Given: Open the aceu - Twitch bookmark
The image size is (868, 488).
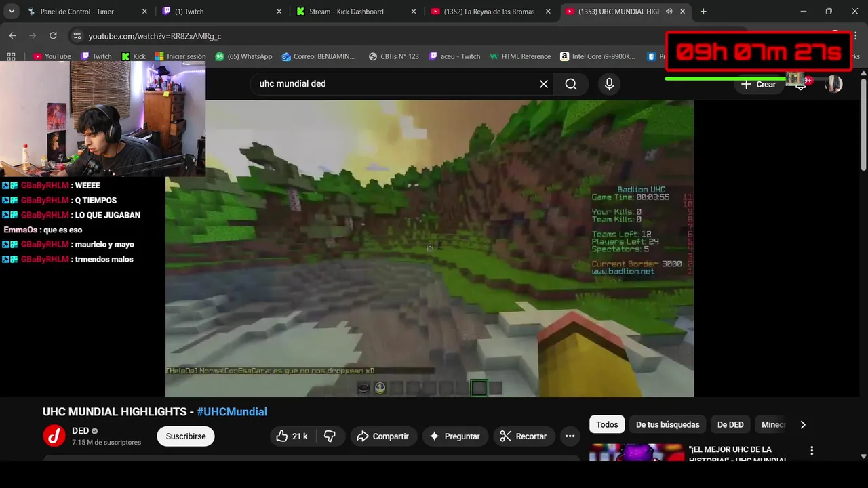Looking at the screenshot, I should click(x=454, y=56).
